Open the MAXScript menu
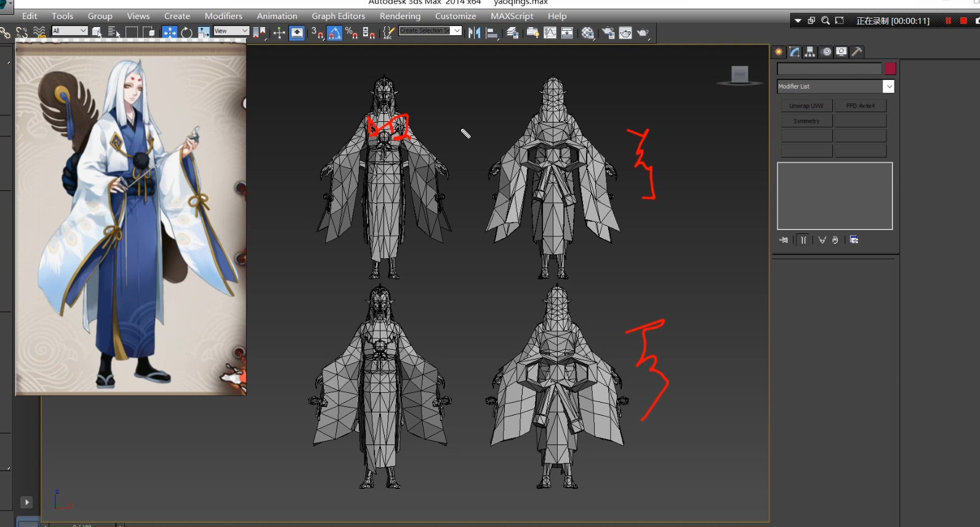Viewport: 980px width, 527px height. tap(512, 16)
